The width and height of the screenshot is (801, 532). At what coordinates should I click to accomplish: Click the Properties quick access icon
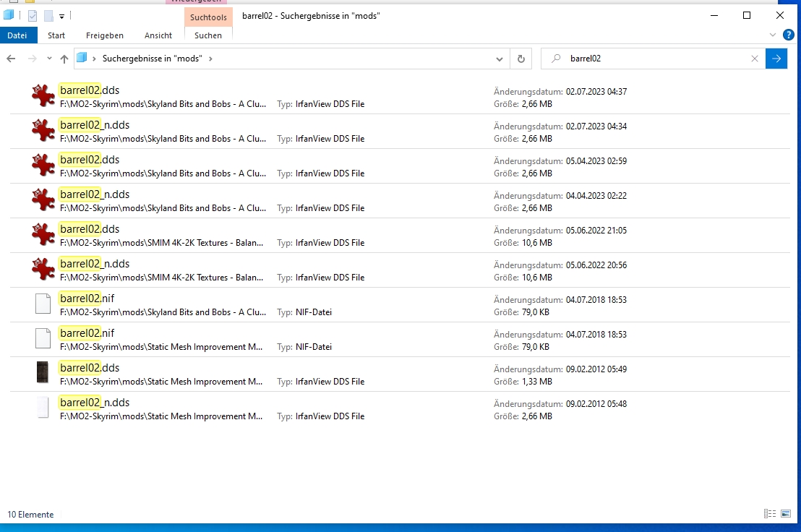click(33, 17)
